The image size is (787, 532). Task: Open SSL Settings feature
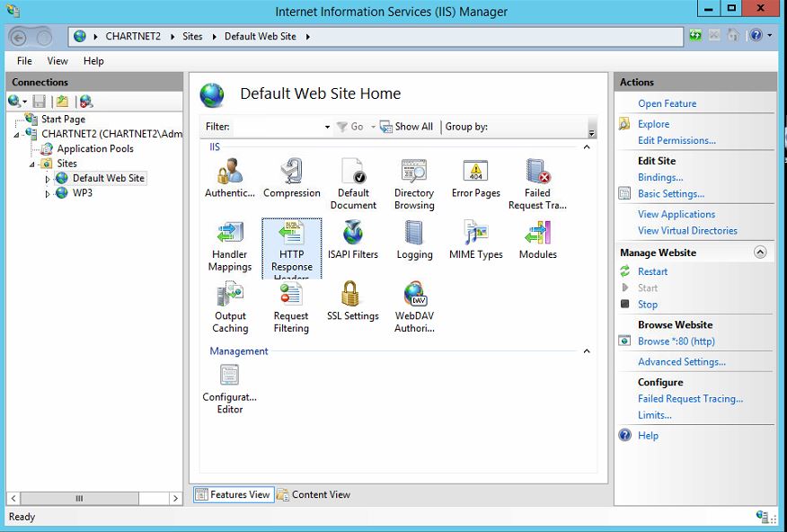[353, 302]
